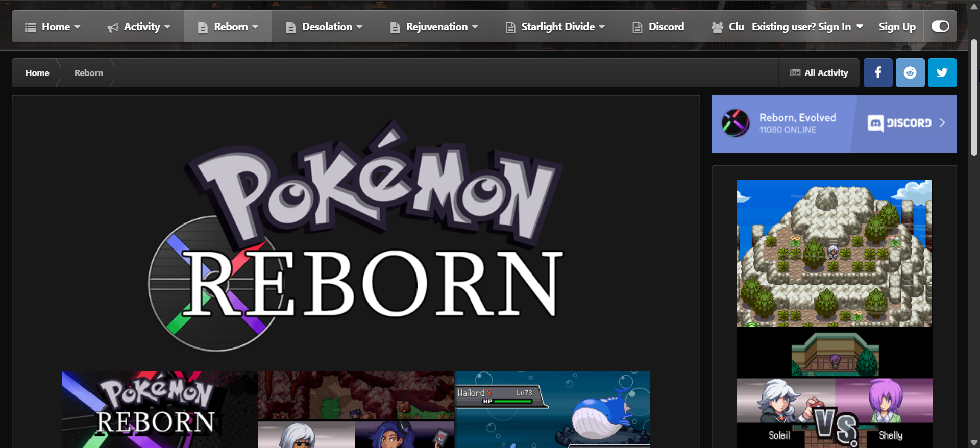
Task: Click the Reborn Evolved server logo icon
Action: tap(735, 123)
